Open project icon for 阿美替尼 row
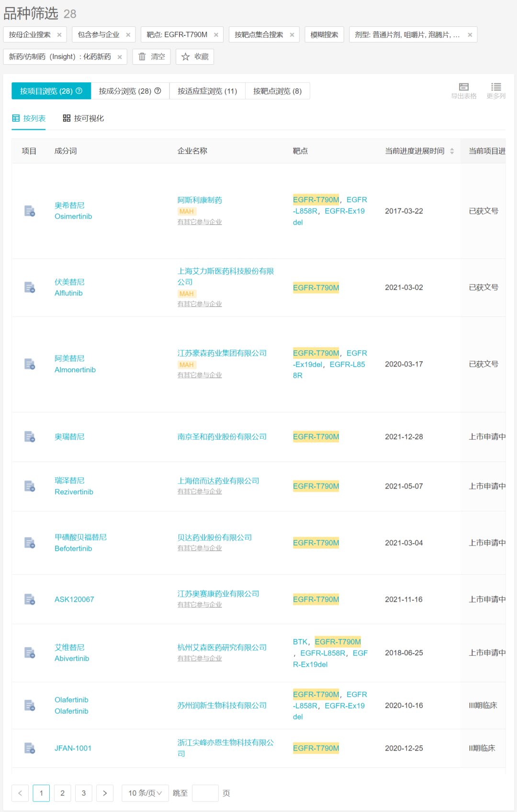The image size is (517, 812). click(x=30, y=364)
